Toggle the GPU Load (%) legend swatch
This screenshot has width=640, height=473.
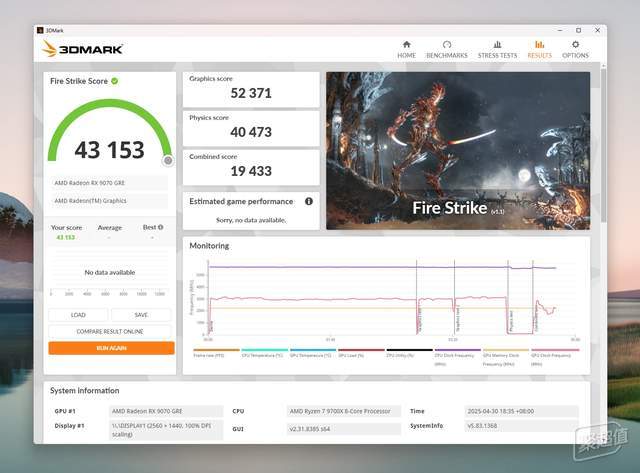click(x=361, y=350)
